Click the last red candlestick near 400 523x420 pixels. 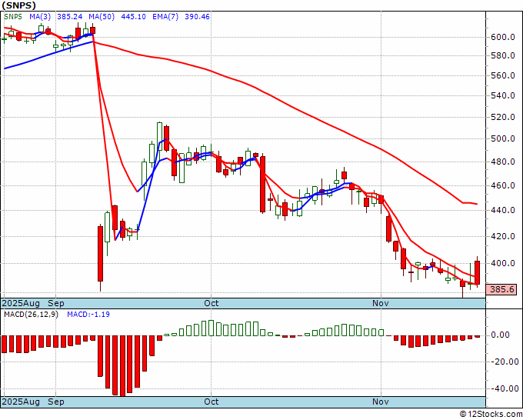[478, 272]
